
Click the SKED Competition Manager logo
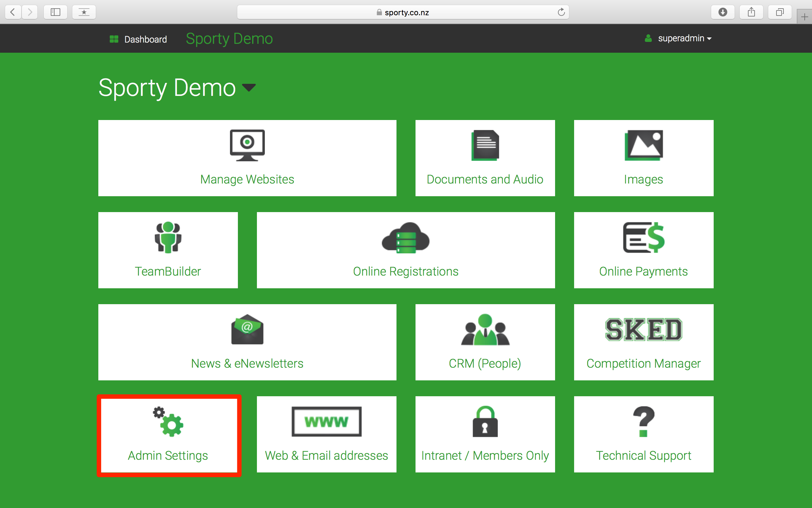[644, 329]
